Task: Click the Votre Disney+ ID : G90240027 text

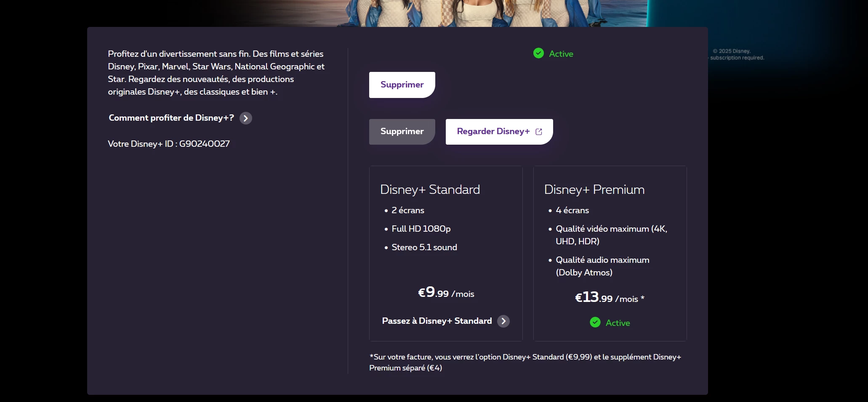Action: (169, 144)
